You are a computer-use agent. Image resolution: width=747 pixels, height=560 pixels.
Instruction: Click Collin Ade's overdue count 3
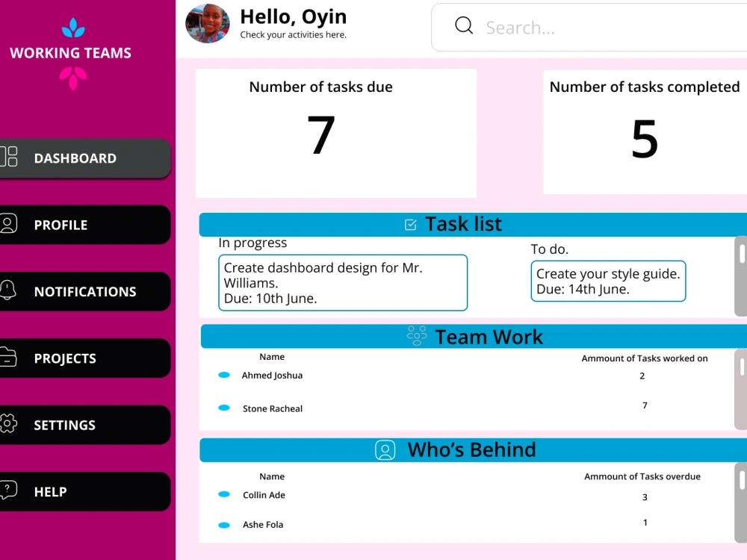tap(645, 497)
